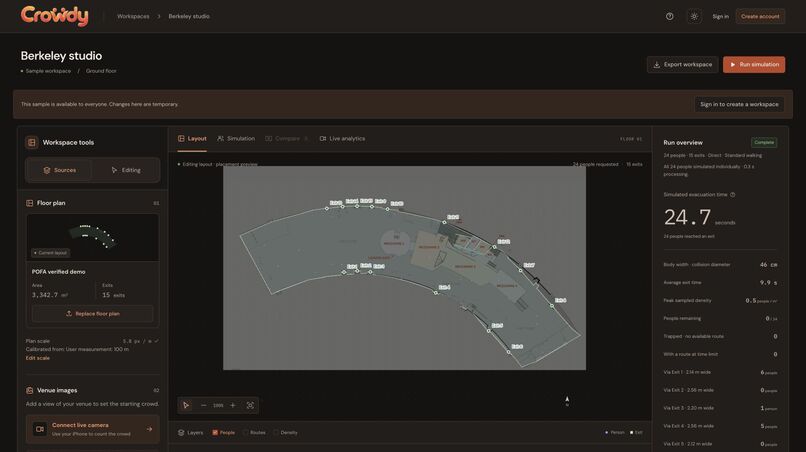
Task: Click Berkeley studio breadcrumb
Action: pyautogui.click(x=189, y=16)
